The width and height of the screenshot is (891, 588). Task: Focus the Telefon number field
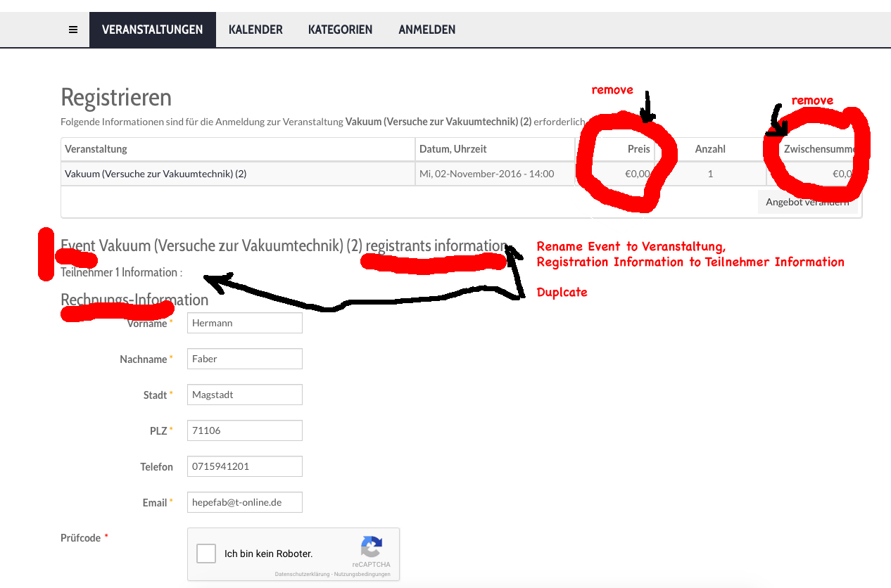[x=244, y=466]
